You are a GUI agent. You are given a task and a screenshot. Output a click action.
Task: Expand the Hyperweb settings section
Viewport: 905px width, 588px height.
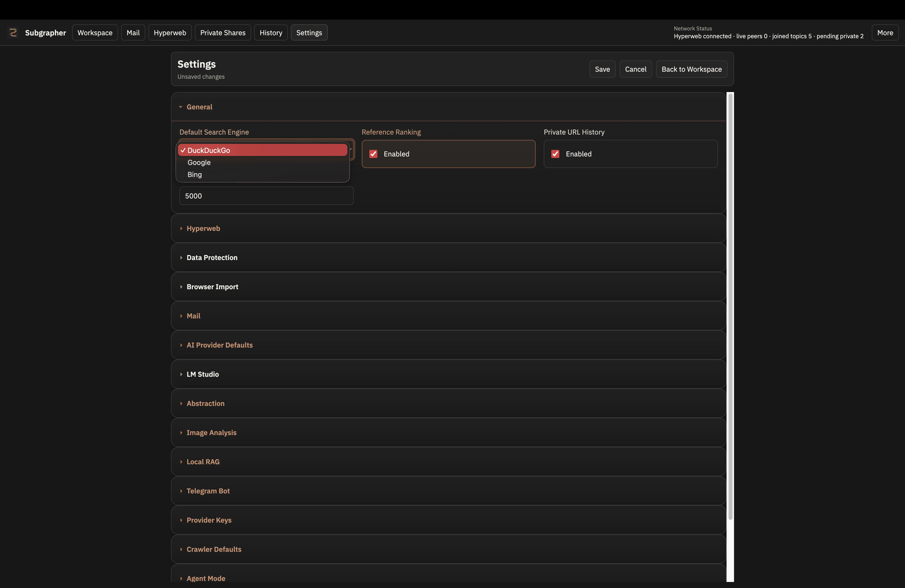point(203,229)
